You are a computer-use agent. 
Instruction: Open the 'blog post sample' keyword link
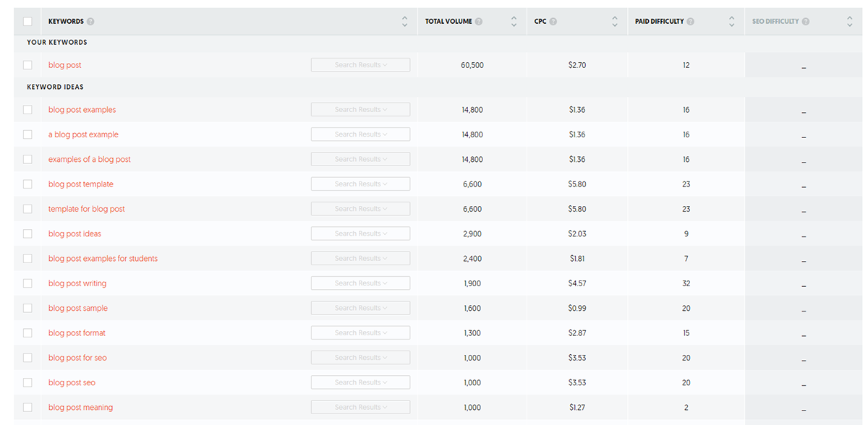pyautogui.click(x=77, y=308)
